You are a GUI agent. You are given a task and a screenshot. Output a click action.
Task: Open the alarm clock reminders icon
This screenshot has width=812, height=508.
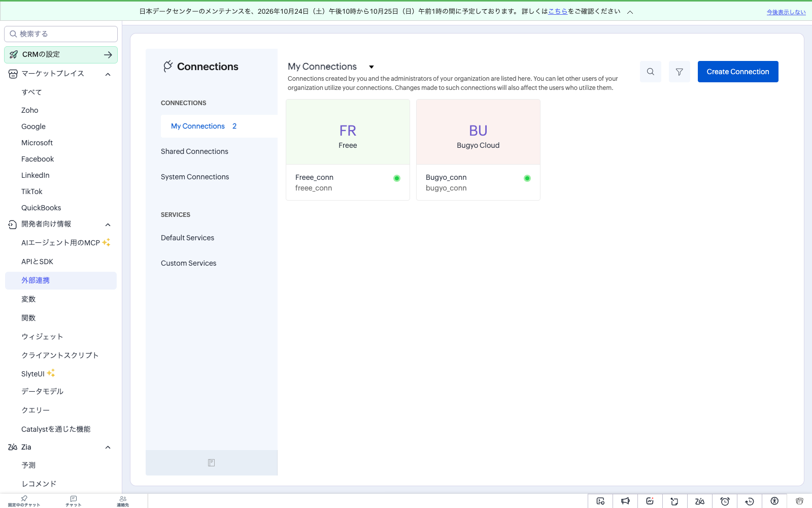(x=725, y=501)
